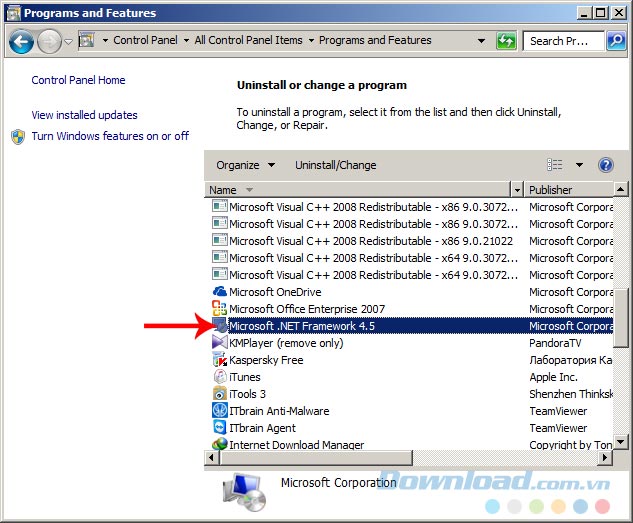This screenshot has width=633, height=523.
Task: Click the KMPlayer program icon
Action: coord(220,343)
